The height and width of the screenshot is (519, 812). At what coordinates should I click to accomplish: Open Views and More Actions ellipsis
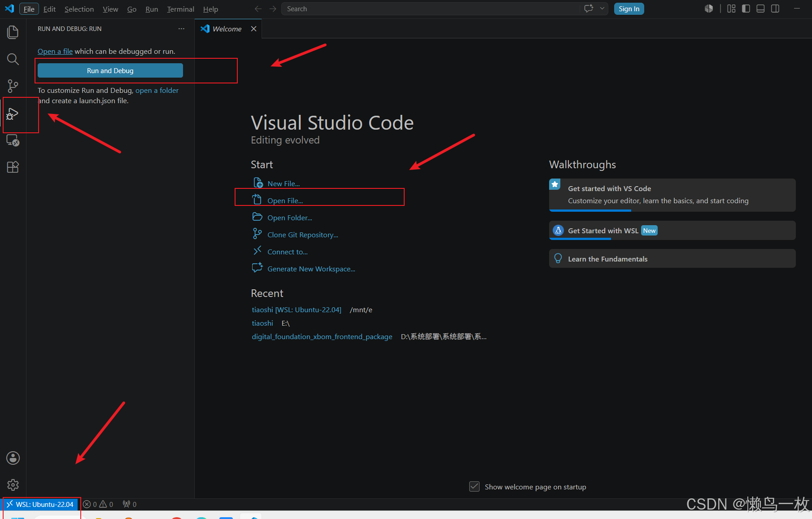(x=181, y=29)
